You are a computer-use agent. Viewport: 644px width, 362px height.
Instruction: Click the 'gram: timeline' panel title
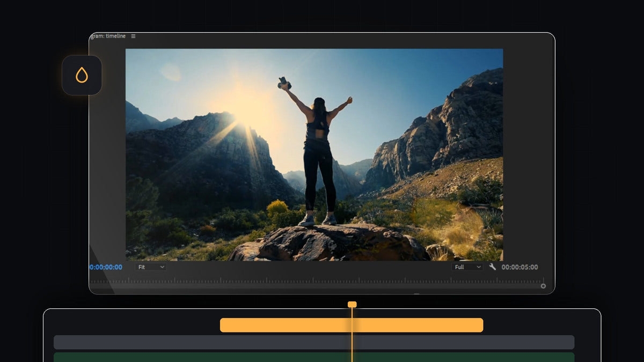tap(108, 36)
